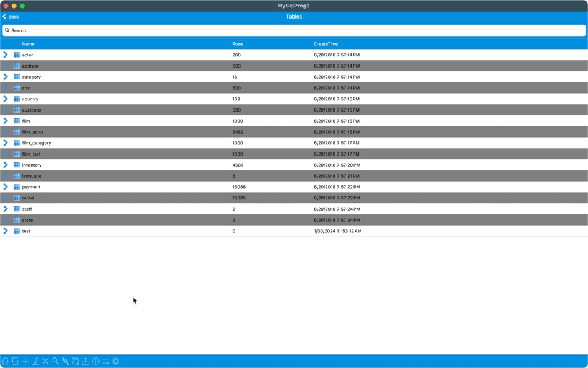
Task: Click the Back navigation button
Action: pos(11,17)
